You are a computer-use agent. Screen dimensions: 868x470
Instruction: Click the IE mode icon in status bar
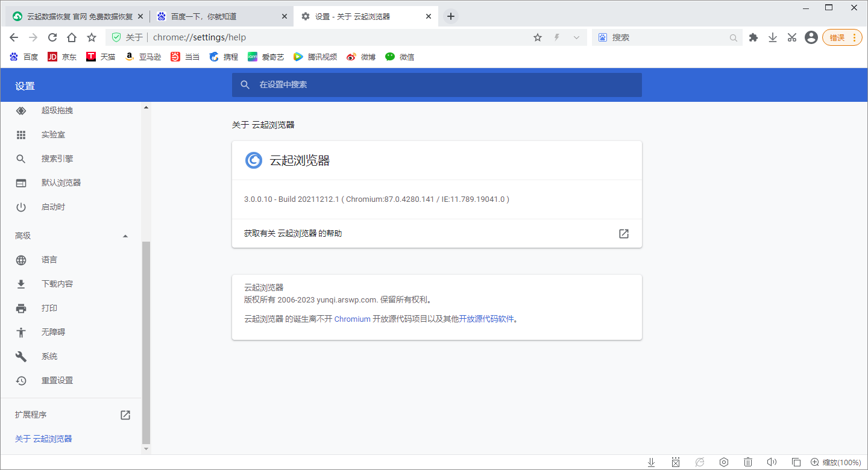(700, 462)
